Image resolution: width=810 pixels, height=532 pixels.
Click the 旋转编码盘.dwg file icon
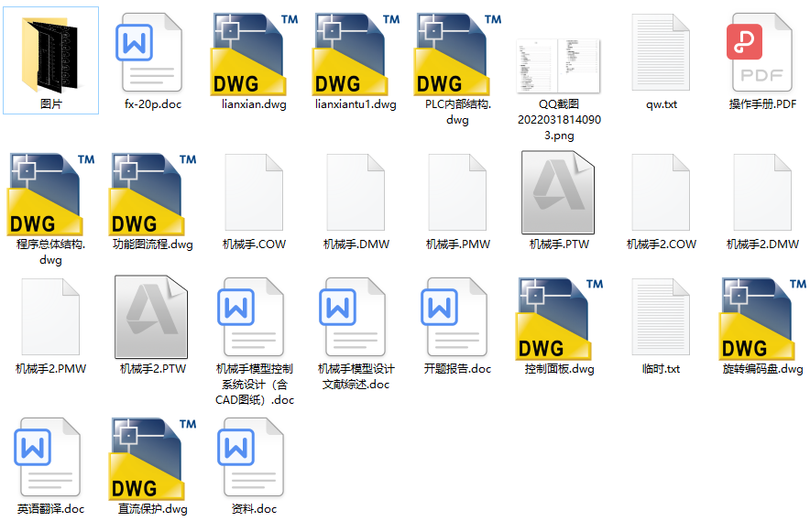coord(763,319)
